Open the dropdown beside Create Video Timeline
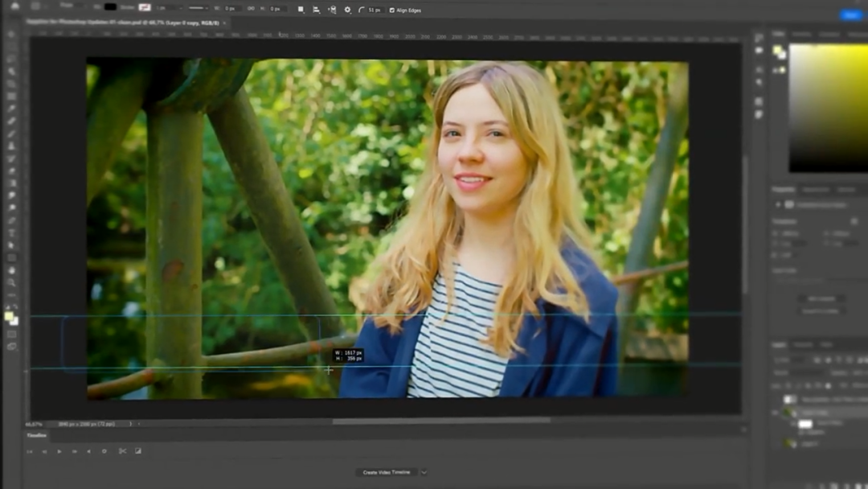868x489 pixels. (424, 472)
